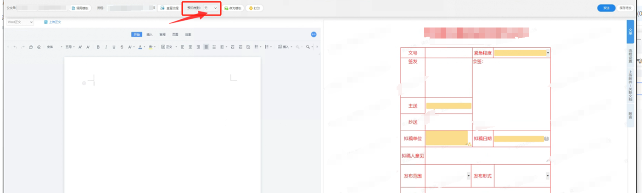Open the 宋体 font family dropdown
This screenshot has height=193, width=644.
click(x=54, y=47)
